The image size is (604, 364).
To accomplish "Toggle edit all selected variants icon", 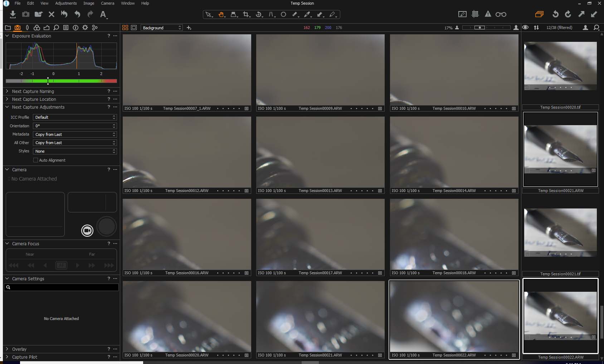I will click(539, 14).
